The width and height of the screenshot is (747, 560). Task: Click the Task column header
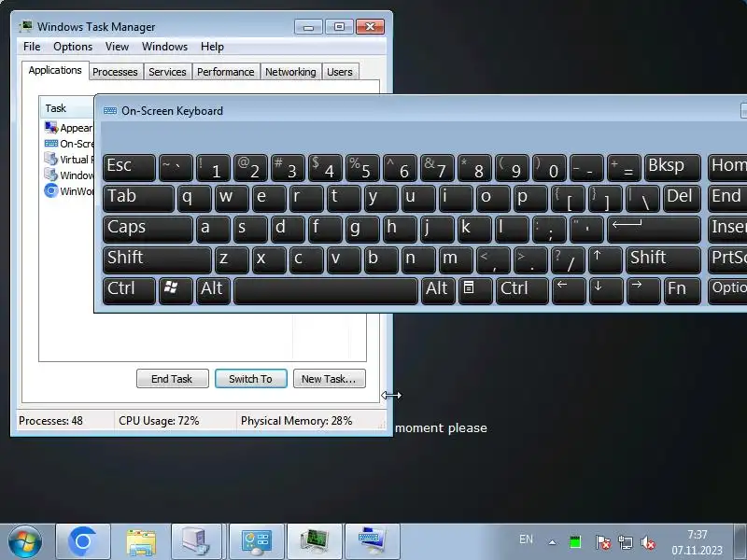tap(66, 108)
